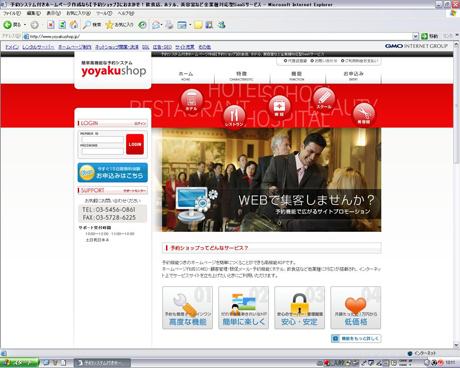This screenshot has height=368, width=460.
Task: Focus the PASSWORD input field
Action: [x=102, y=151]
